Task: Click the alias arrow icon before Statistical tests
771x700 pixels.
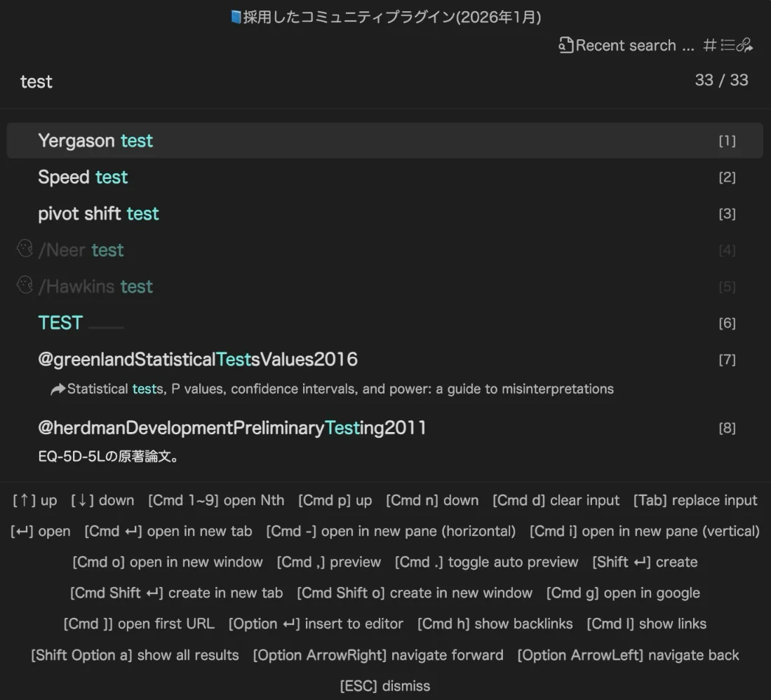Action: click(x=58, y=389)
